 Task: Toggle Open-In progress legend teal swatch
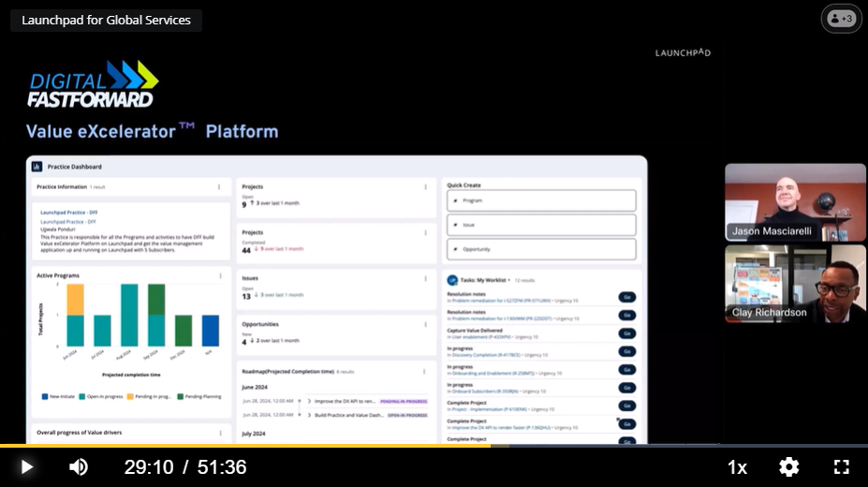click(x=81, y=396)
